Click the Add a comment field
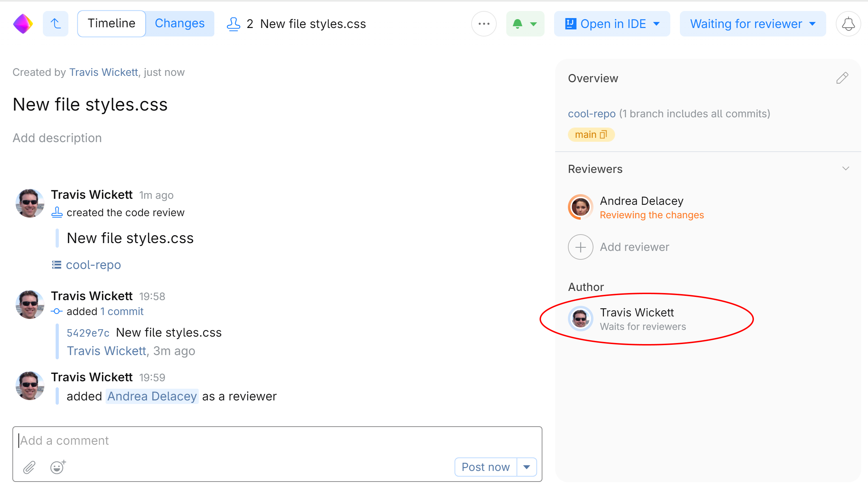The height and width of the screenshot is (489, 868). (276, 440)
